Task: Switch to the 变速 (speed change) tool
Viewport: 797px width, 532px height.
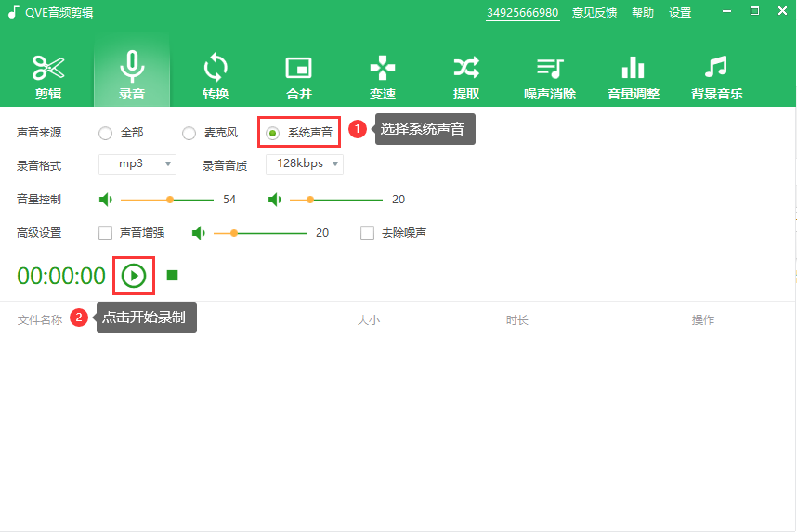Action: (382, 74)
